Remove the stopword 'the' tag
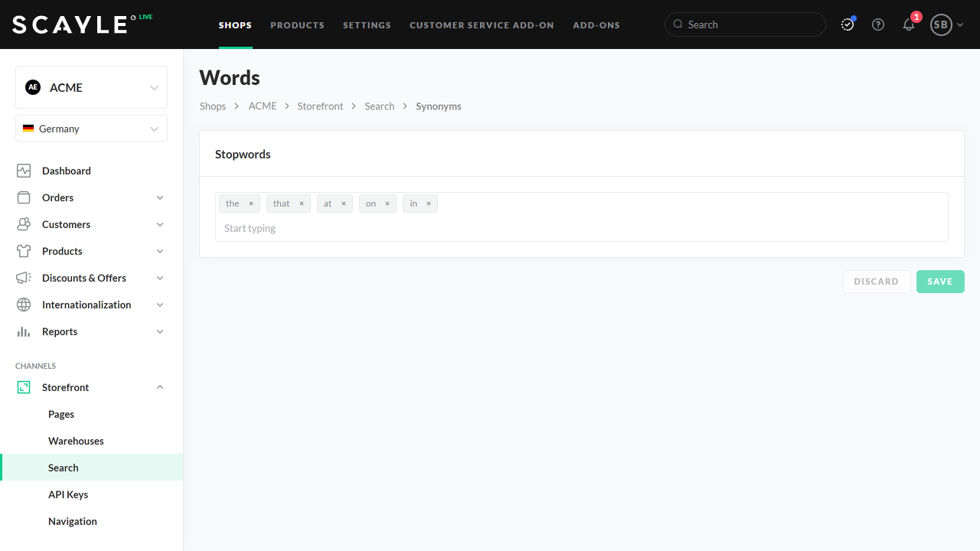The height and width of the screenshot is (551, 980). (x=250, y=204)
